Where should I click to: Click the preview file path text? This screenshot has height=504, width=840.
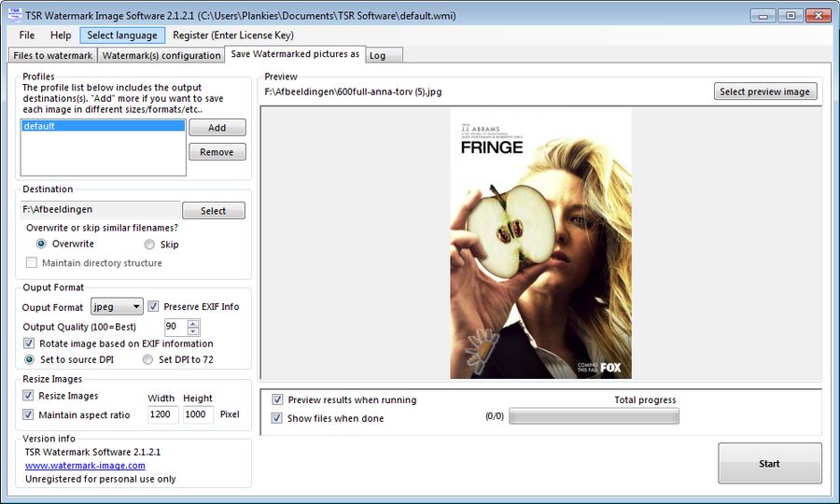coord(353,91)
